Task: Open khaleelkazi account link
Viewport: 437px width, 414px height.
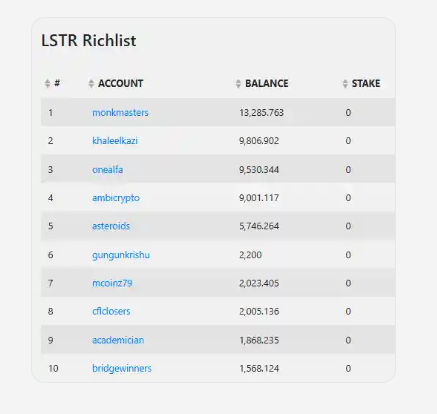Action: click(x=115, y=141)
